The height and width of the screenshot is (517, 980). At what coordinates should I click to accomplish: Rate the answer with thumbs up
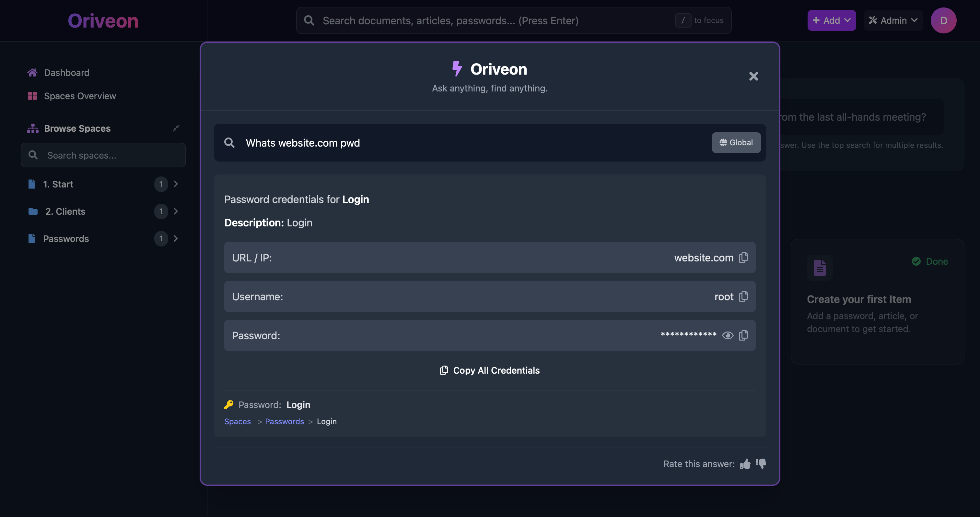tap(745, 464)
